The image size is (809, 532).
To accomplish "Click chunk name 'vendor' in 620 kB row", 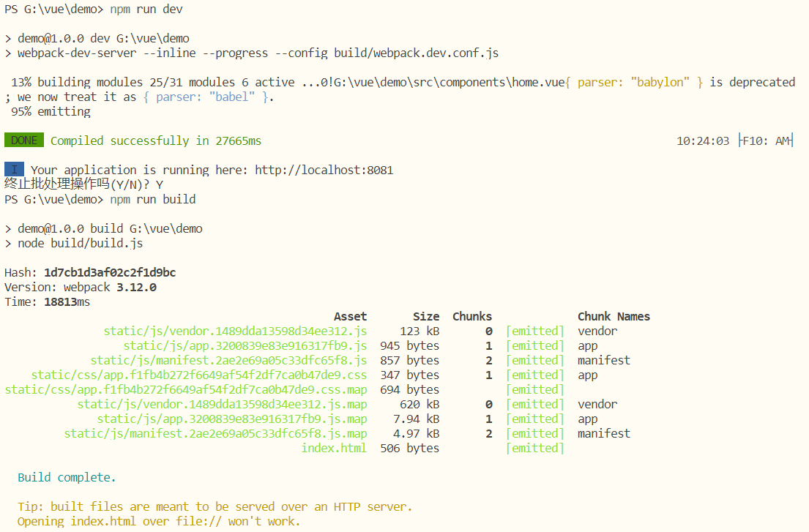I will point(597,405).
